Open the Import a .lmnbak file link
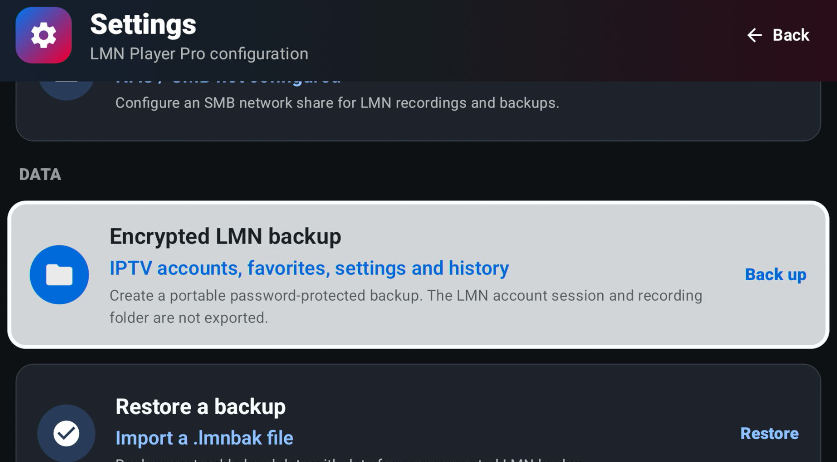 click(x=204, y=438)
